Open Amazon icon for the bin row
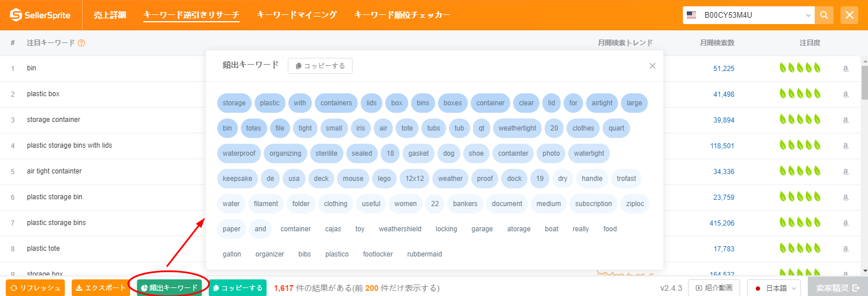The image size is (868, 296). pos(846,68)
